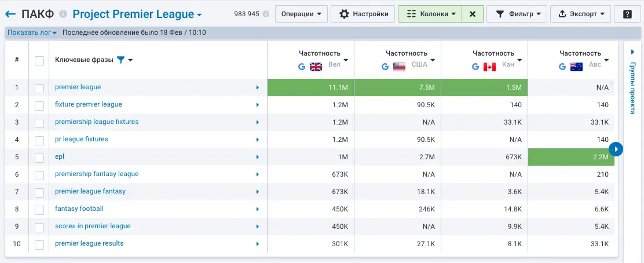Check the box for premier league results
Image resolution: width=644 pixels, height=263 pixels.
(39, 244)
